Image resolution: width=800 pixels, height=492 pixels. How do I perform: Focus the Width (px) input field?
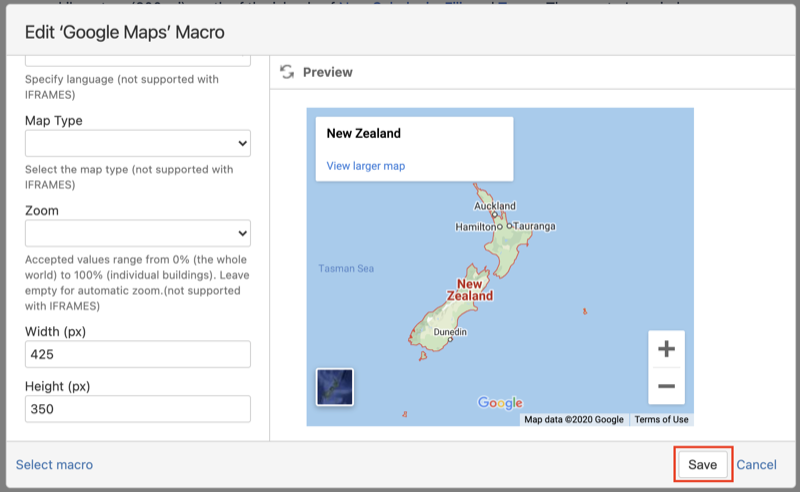coord(138,355)
